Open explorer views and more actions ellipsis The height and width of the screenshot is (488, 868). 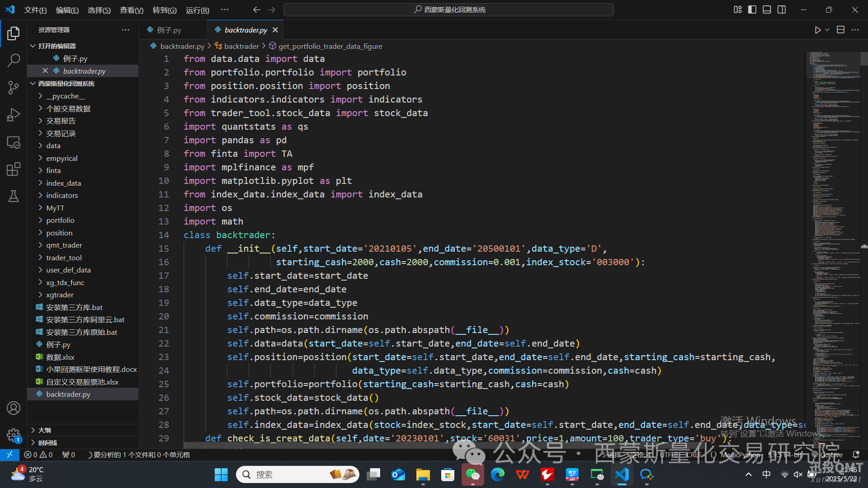point(126,30)
